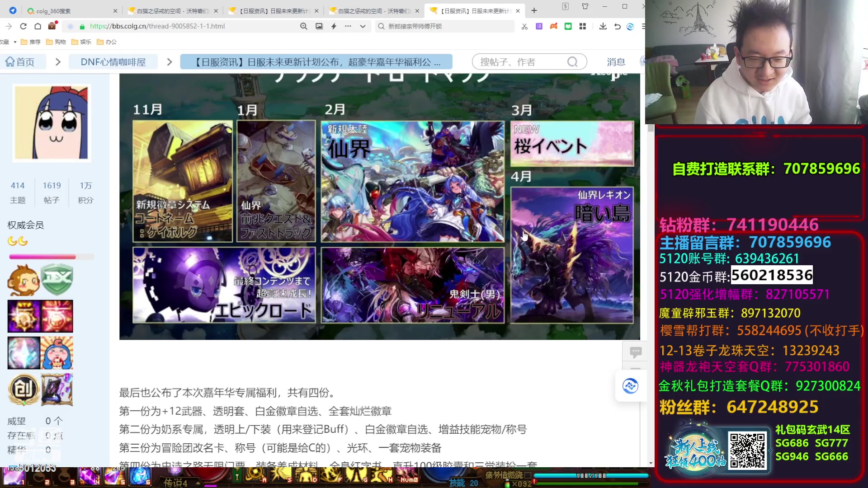Go to forum 首页 home link
Viewport: 868px width, 488px height.
click(20, 62)
